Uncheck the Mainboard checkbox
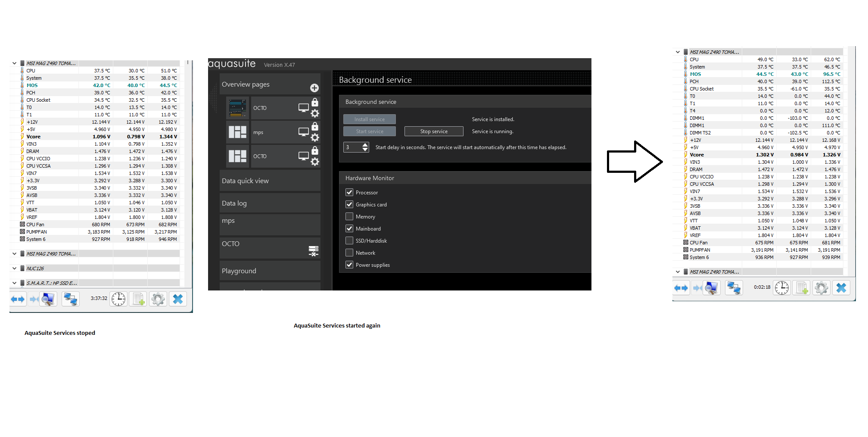 pos(349,228)
